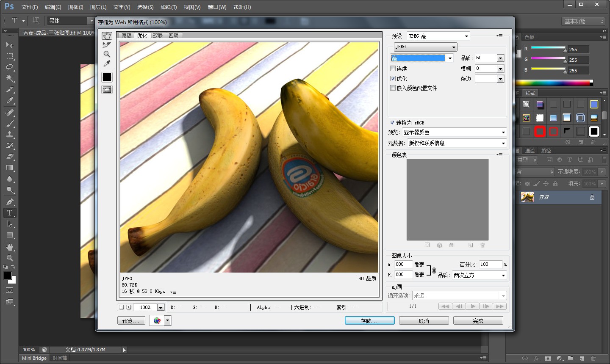610x364 pixels.
Task: Open the JPEG file format dropdown
Action: 425,47
